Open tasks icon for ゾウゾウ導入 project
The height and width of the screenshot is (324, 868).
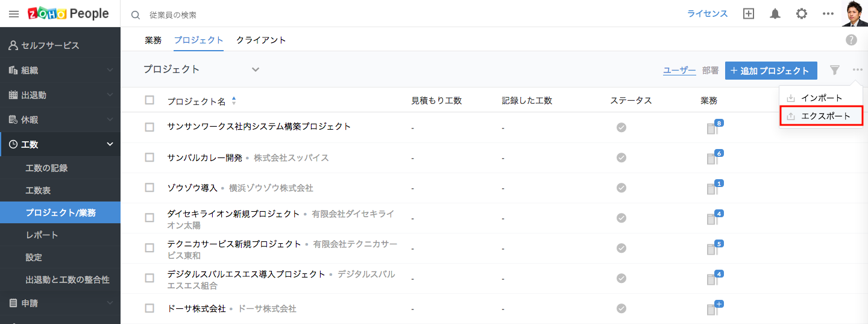tap(713, 188)
